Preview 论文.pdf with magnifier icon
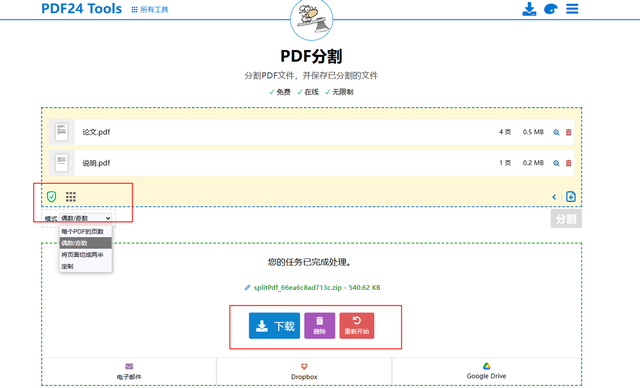Viewport: 640px width, 388px height. click(556, 132)
